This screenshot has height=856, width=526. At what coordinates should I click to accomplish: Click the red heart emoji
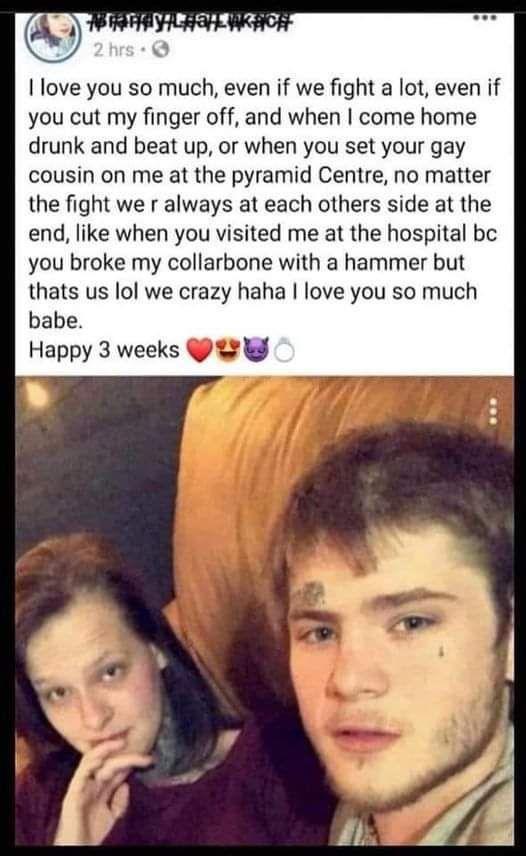click(x=199, y=350)
